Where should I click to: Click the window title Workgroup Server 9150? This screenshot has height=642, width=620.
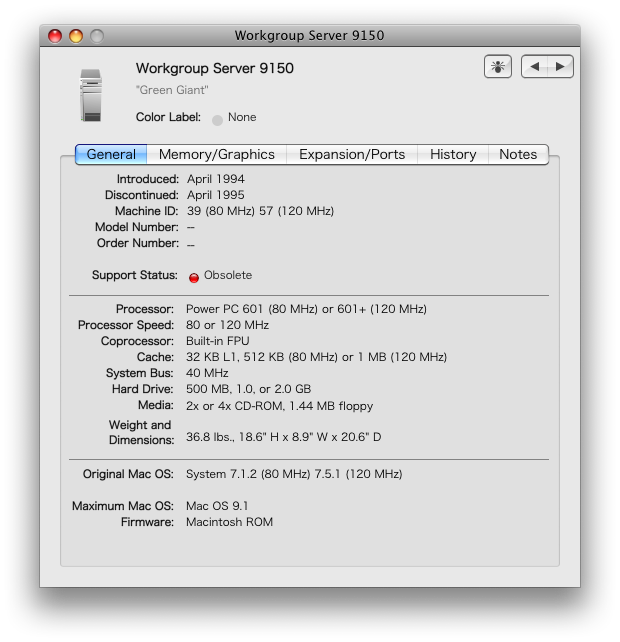coord(310,36)
